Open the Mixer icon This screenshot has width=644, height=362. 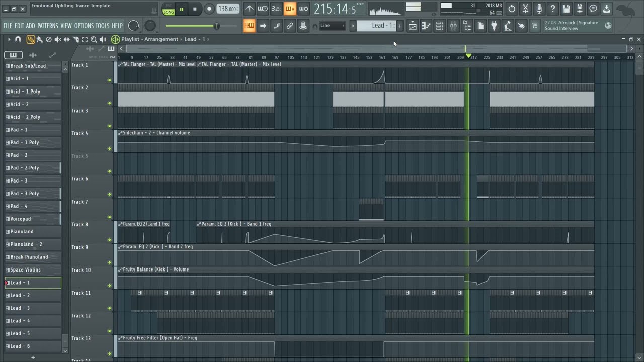453,26
